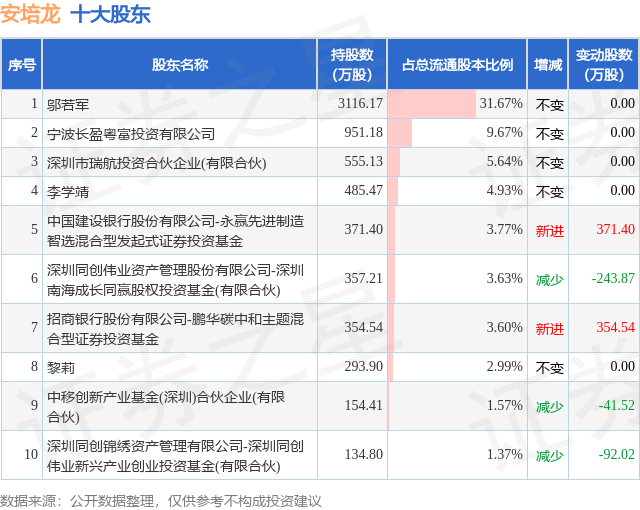
Task: Click the 354.54 value in the 持股数 column
Action: coord(363,327)
